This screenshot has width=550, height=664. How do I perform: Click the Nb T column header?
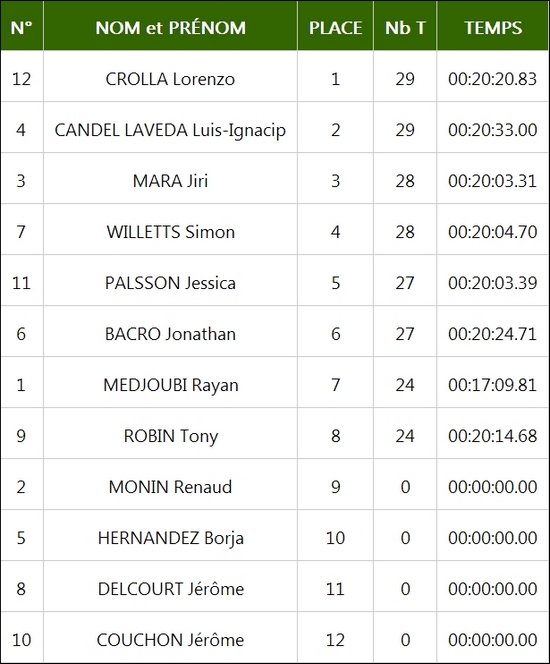(x=405, y=26)
